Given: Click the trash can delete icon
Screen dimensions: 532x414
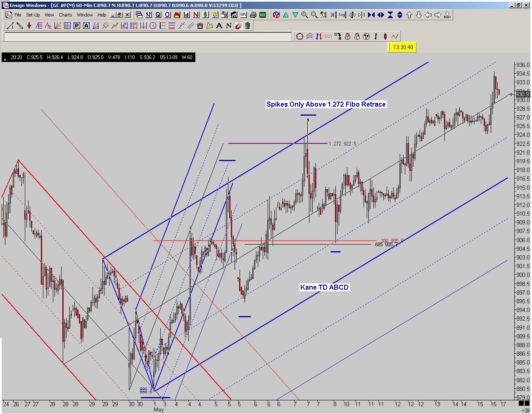Looking at the screenshot, I should (248, 26).
